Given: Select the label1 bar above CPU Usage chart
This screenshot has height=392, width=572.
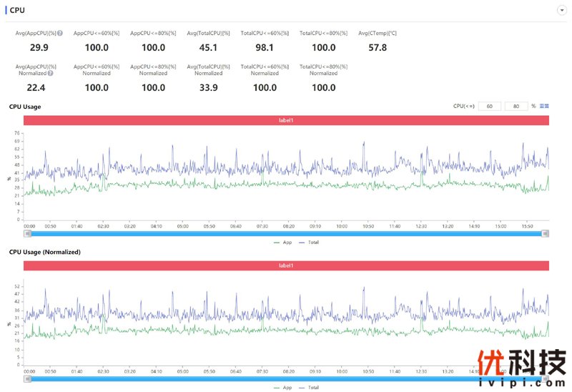Looking at the screenshot, I should tap(286, 120).
